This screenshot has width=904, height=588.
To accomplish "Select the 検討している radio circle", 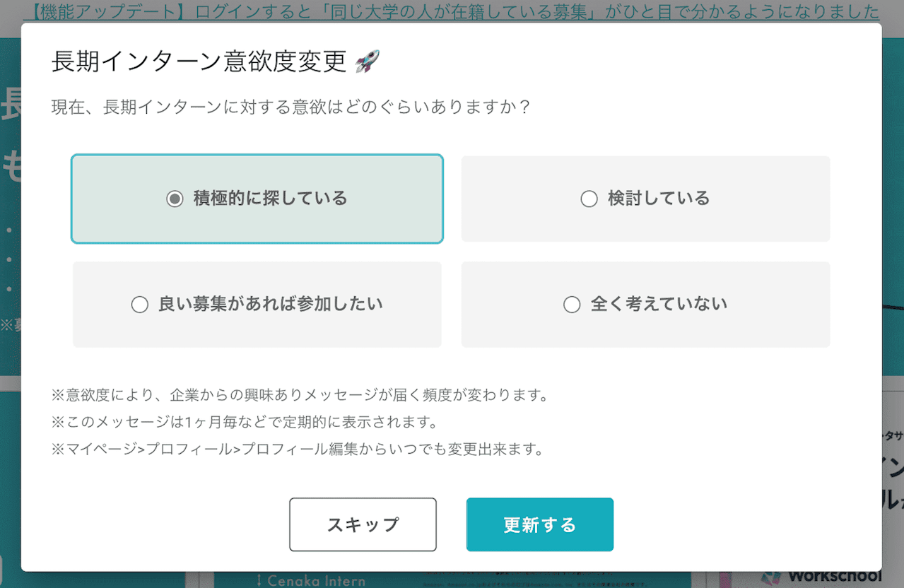I will [x=589, y=199].
